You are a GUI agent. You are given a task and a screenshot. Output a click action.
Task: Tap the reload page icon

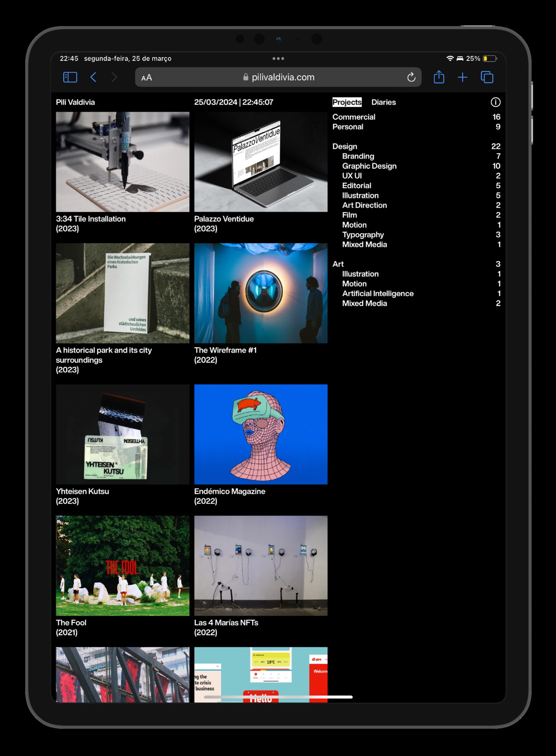pos(411,77)
